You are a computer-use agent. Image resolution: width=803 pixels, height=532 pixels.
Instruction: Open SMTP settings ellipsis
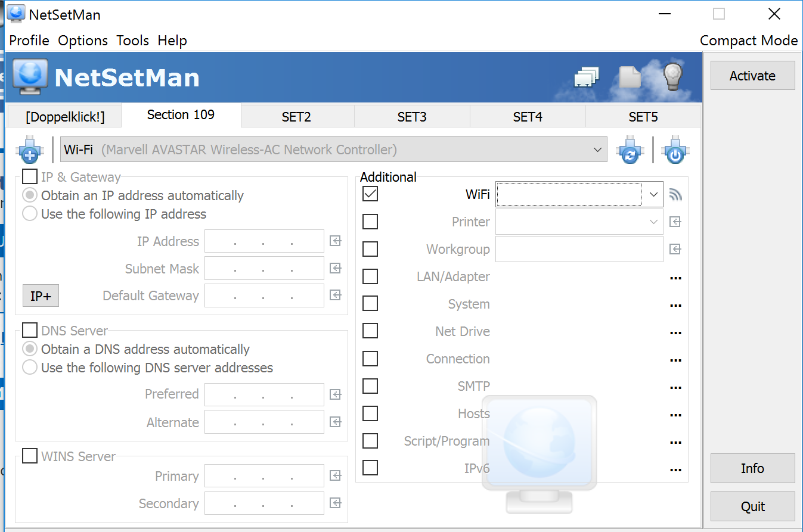tap(675, 387)
